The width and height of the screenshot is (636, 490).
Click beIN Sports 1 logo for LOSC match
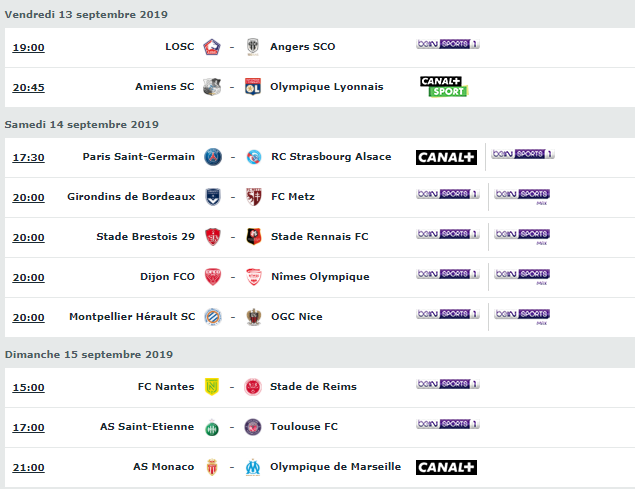tap(448, 44)
